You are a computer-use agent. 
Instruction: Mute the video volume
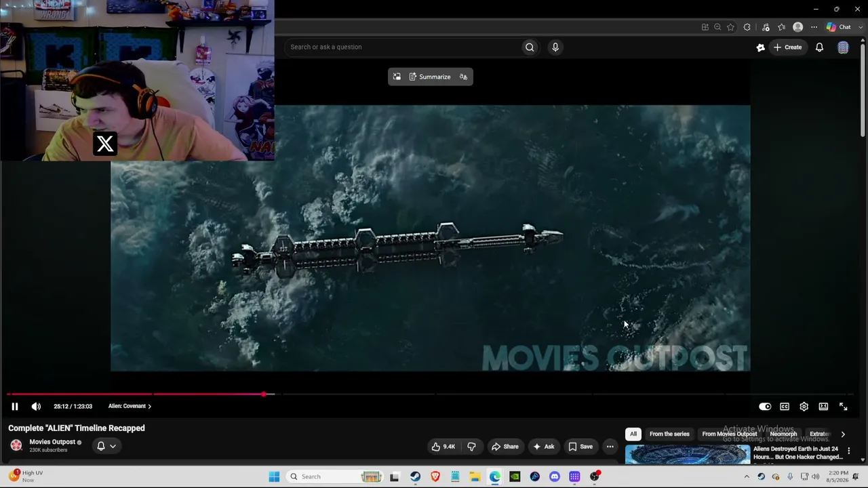pyautogui.click(x=36, y=406)
